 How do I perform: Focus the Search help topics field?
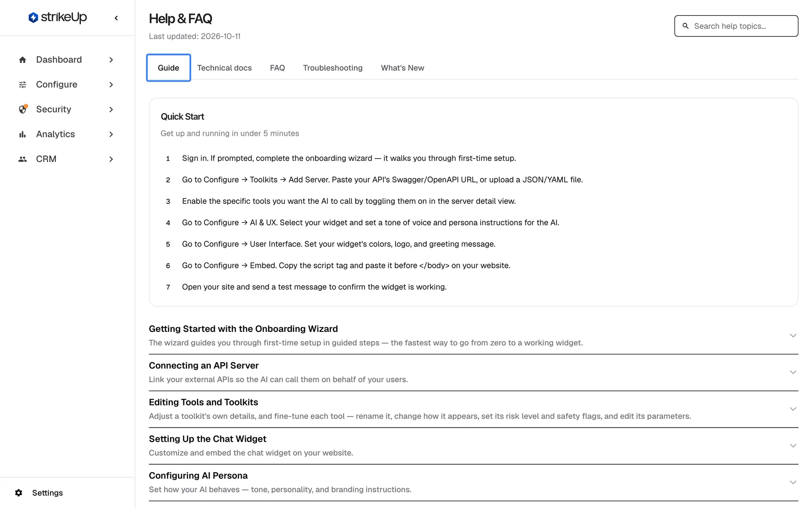click(x=736, y=26)
